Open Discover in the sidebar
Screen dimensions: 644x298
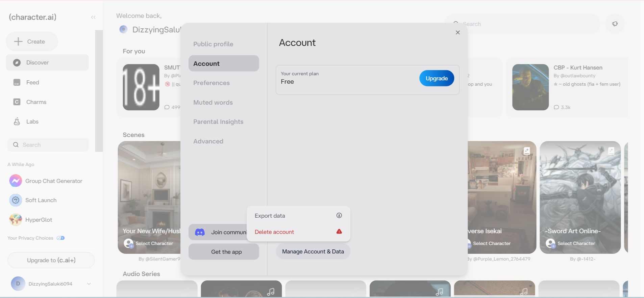47,62
